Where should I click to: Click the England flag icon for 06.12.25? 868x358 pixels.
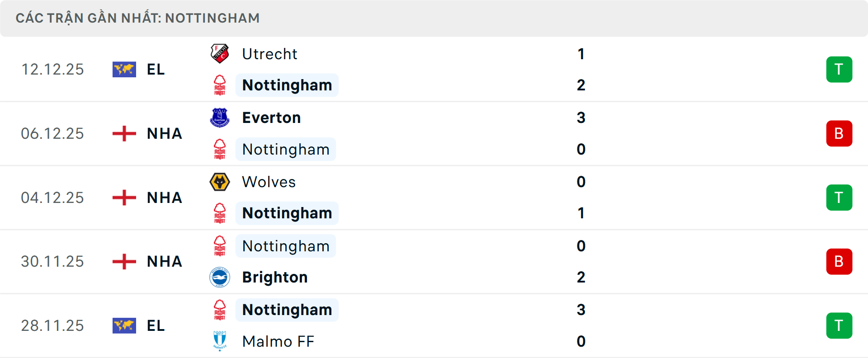124,133
